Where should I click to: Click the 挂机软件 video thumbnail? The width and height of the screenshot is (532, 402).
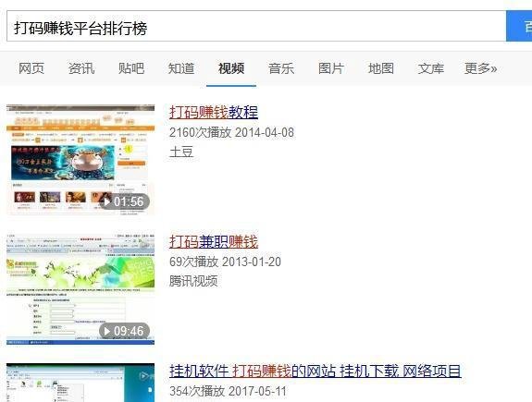tap(80, 383)
